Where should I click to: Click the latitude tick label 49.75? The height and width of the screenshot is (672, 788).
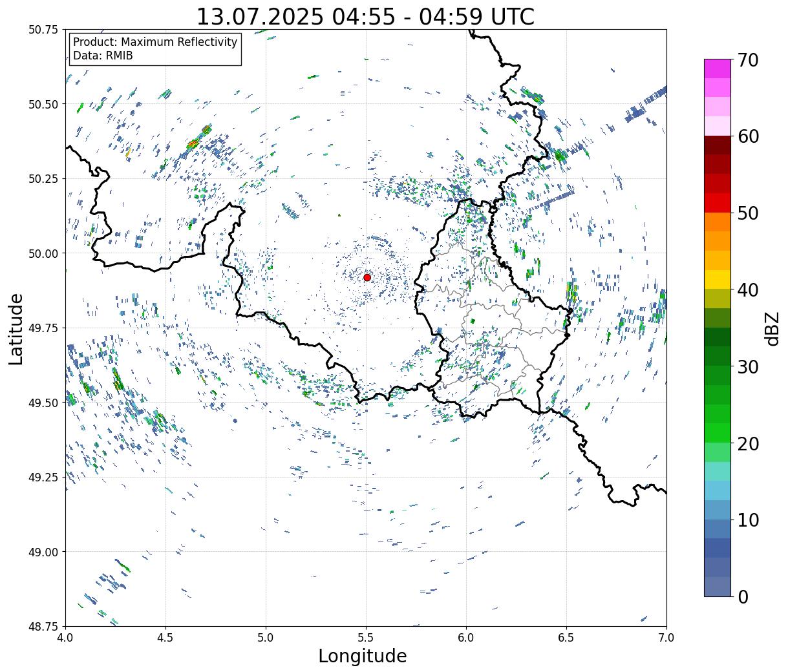click(43, 328)
